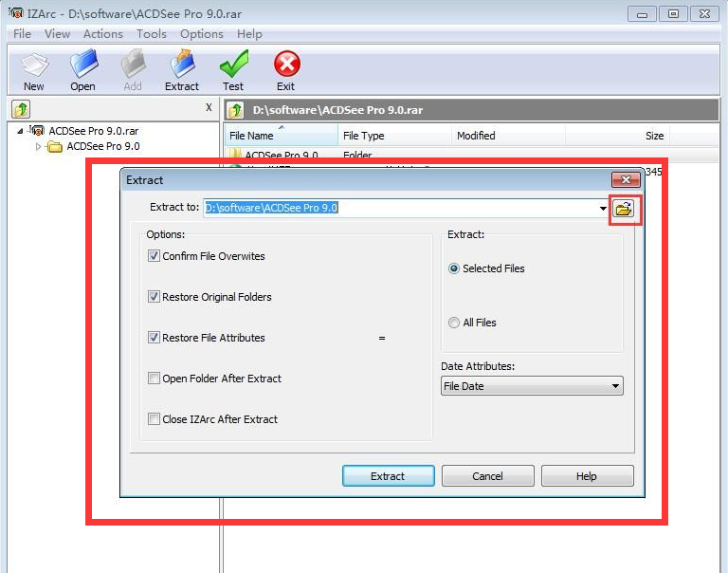Open the View menu
Viewport: 728px width, 573px height.
click(57, 34)
